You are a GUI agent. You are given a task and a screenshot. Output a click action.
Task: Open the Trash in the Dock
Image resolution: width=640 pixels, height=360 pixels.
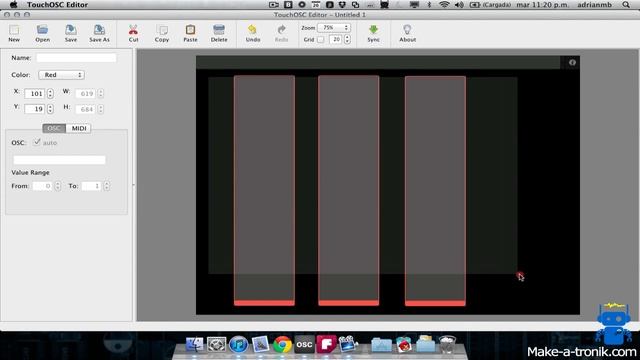pos(447,344)
